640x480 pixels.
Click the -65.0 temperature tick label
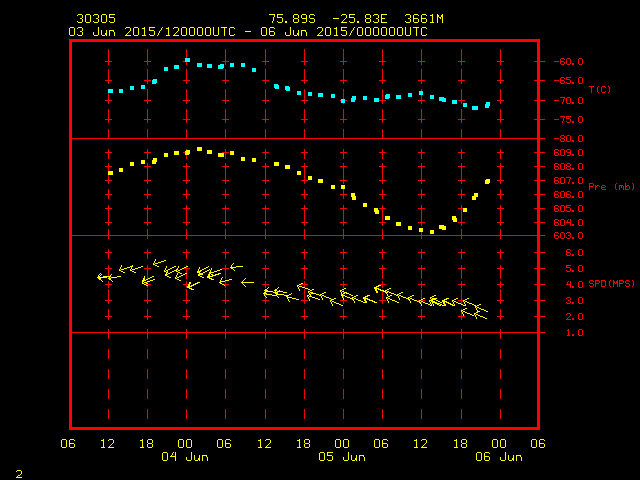(x=569, y=81)
